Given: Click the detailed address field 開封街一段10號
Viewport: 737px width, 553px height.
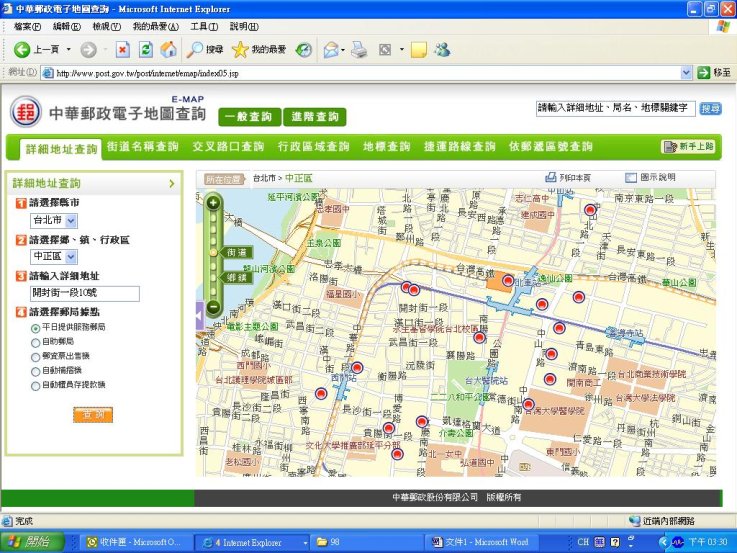Looking at the screenshot, I should (85, 293).
